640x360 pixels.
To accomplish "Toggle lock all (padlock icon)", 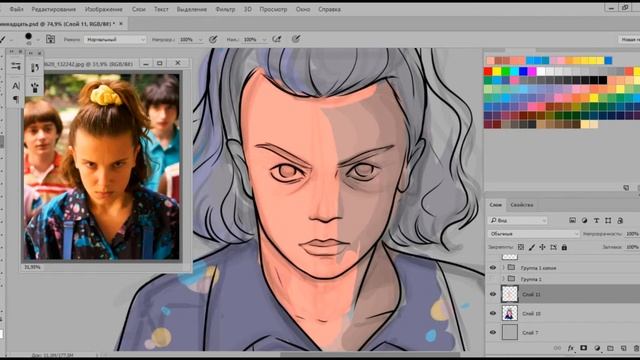I will pos(564,247).
